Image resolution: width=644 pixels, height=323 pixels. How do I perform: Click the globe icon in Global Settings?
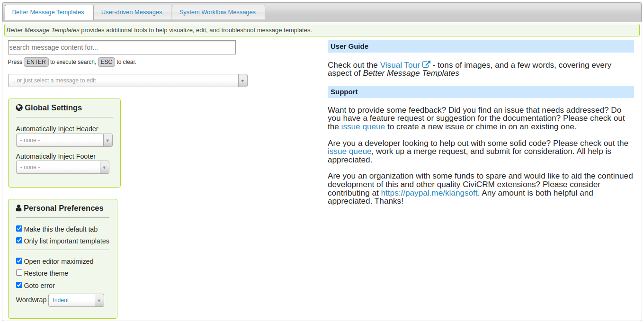19,108
